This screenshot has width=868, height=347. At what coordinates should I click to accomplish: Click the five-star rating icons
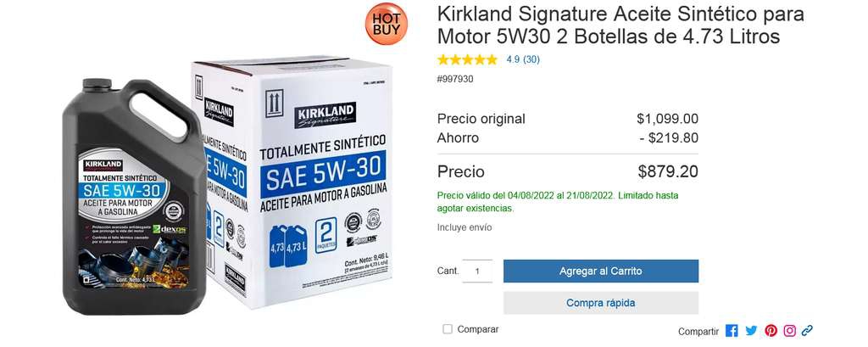(467, 59)
